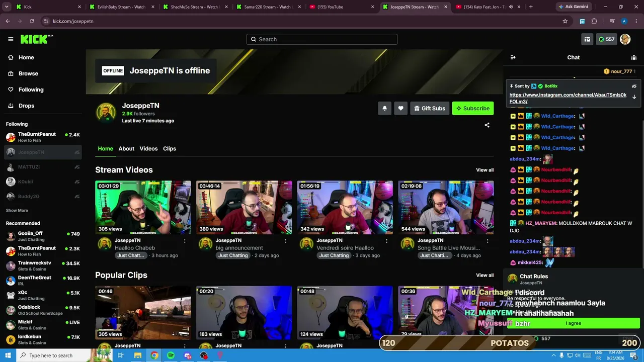Viewport: 644px width, 362px height.
Task: Click the Kick search field
Action: [x=322, y=39]
